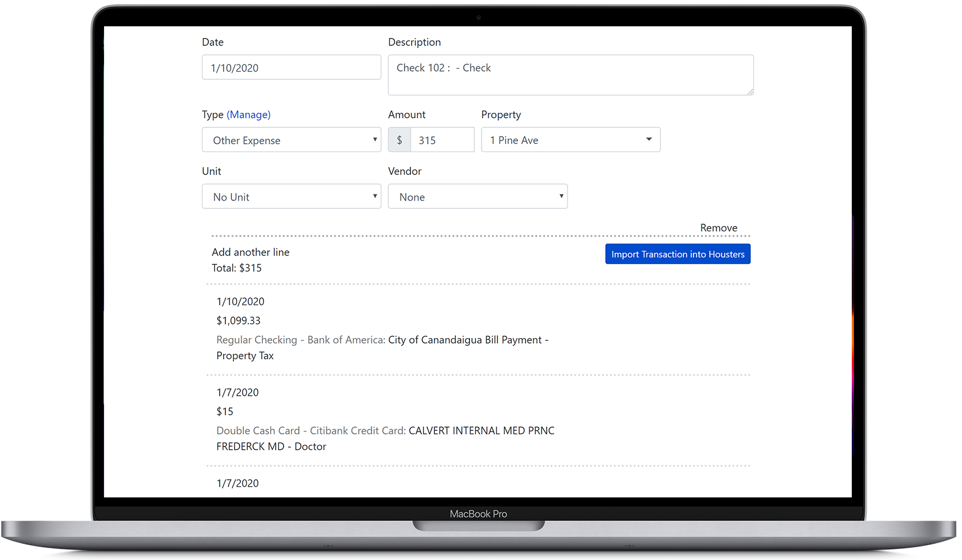Click the transaction dated 1/7/2020

[x=237, y=392]
